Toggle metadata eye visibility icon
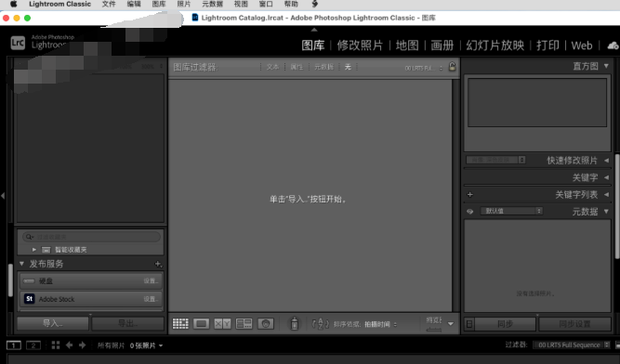Viewport: 620px width, 364px height. coord(469,212)
